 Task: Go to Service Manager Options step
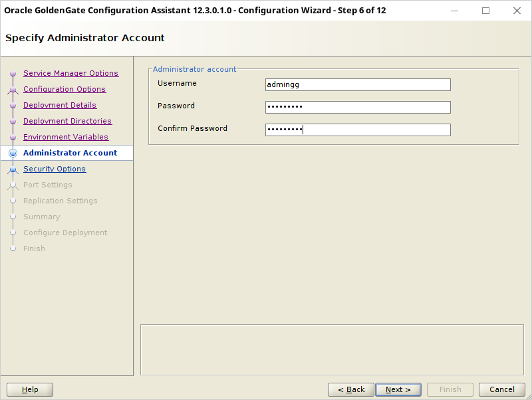[x=70, y=73]
